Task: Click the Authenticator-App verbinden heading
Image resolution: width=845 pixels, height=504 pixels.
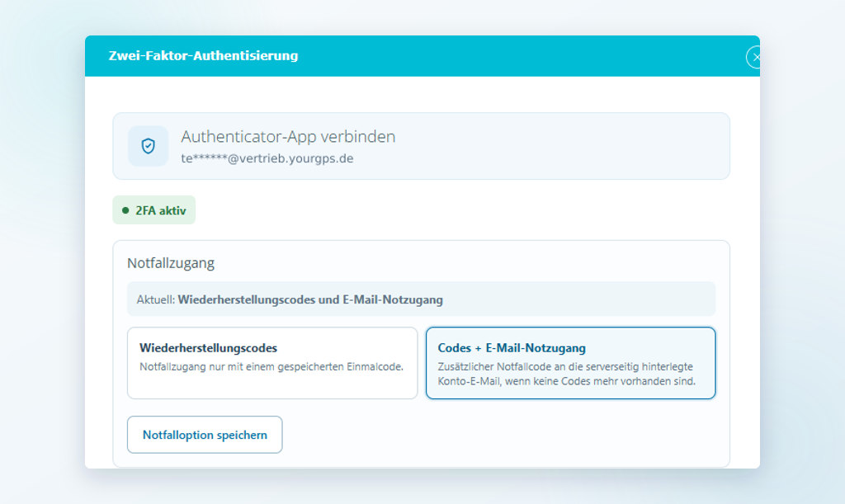Action: (288, 137)
